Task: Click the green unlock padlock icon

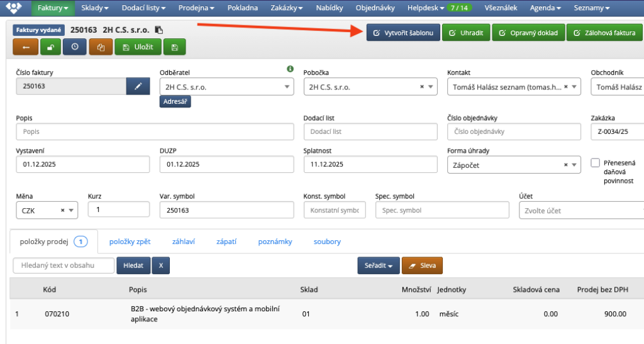Action: (x=50, y=47)
